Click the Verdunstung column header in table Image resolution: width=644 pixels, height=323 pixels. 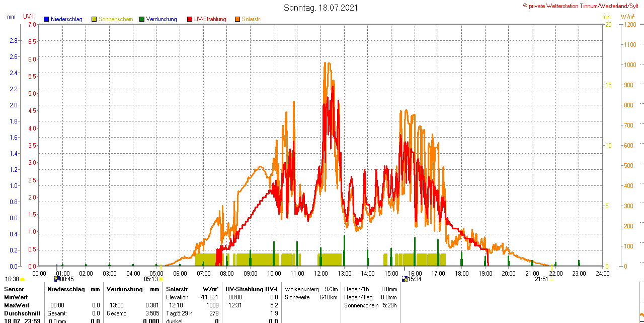point(125,289)
